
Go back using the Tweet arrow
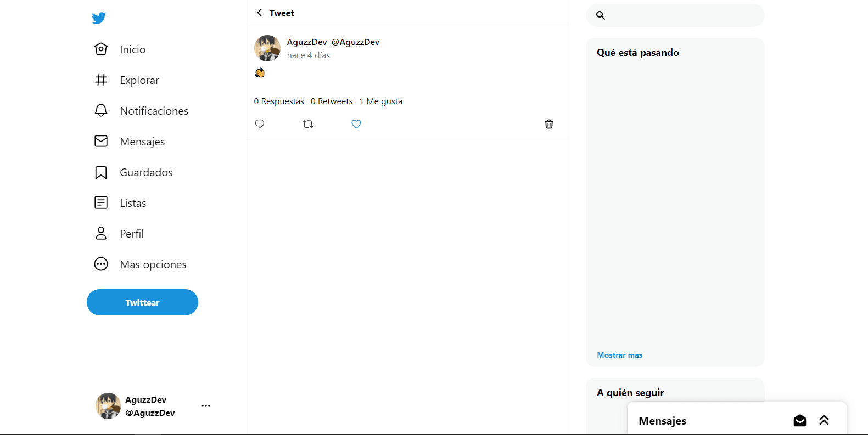[260, 13]
